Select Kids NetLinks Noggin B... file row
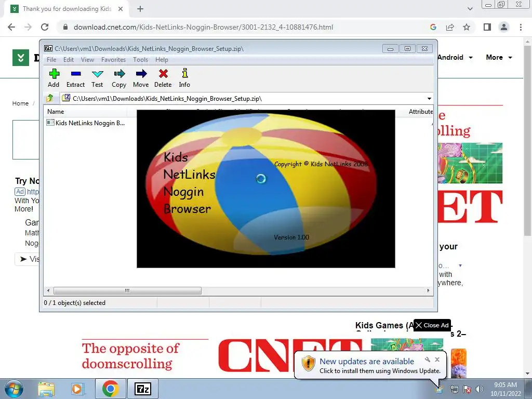The height and width of the screenshot is (399, 532). [x=86, y=123]
